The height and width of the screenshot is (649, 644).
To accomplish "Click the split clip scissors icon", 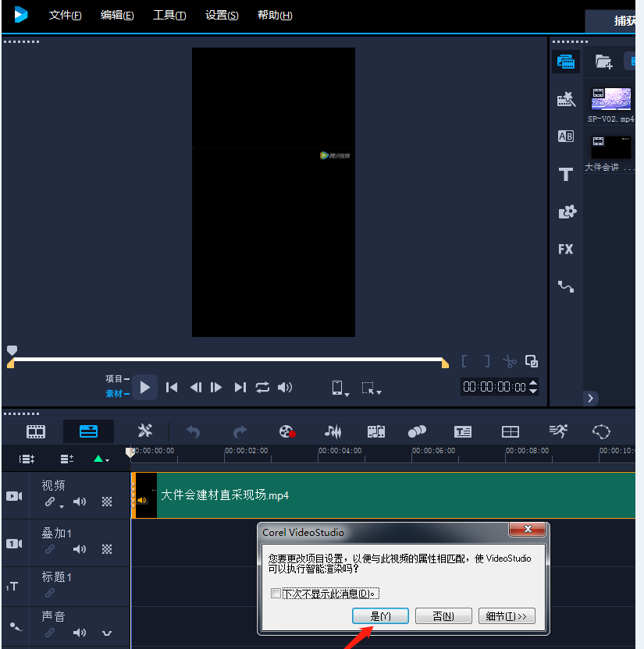I will point(510,361).
